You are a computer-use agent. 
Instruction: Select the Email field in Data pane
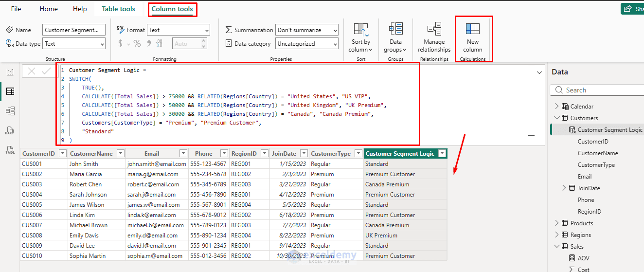585,177
